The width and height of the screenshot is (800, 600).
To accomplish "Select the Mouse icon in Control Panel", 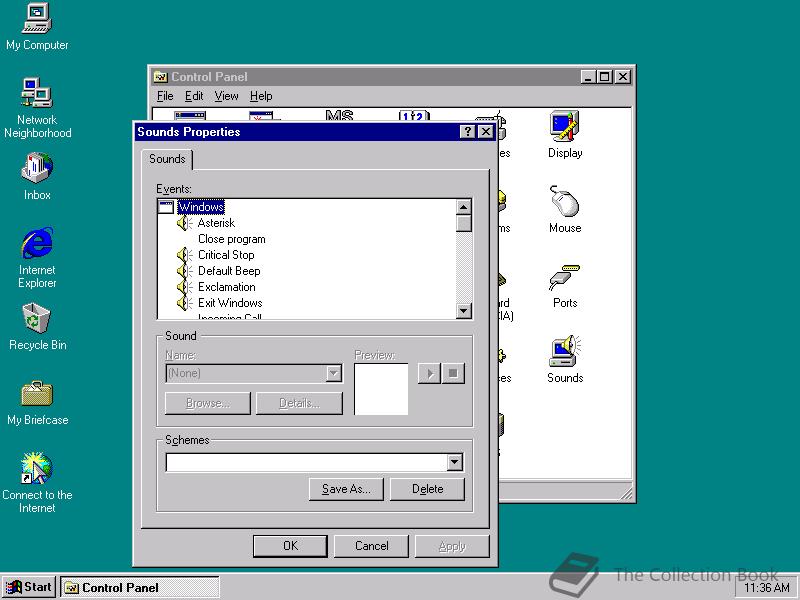I will (x=565, y=210).
